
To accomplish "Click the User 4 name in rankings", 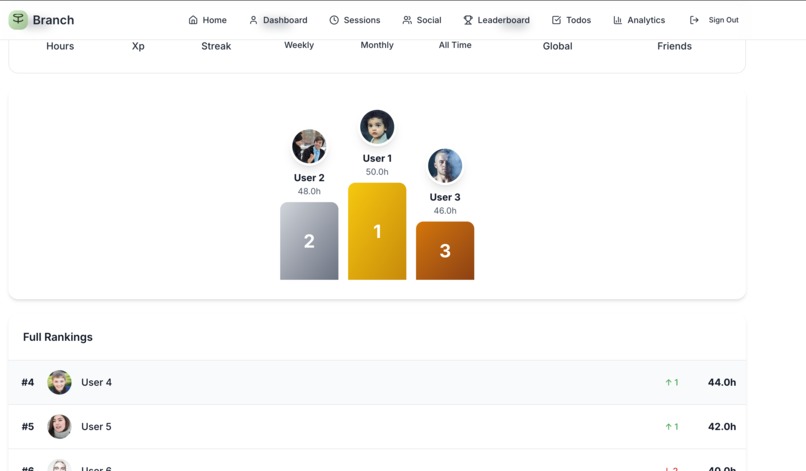I will 96,383.
